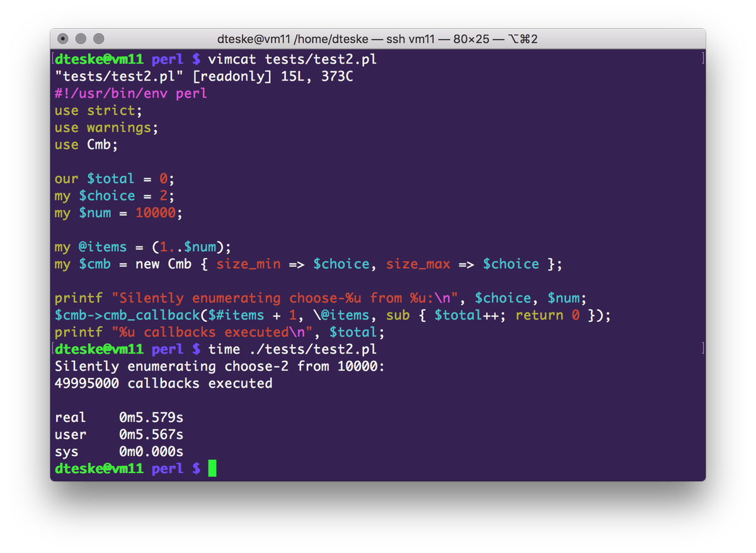The height and width of the screenshot is (553, 756).
Task: Click the 'my $choice = 2;' line
Action: [115, 196]
